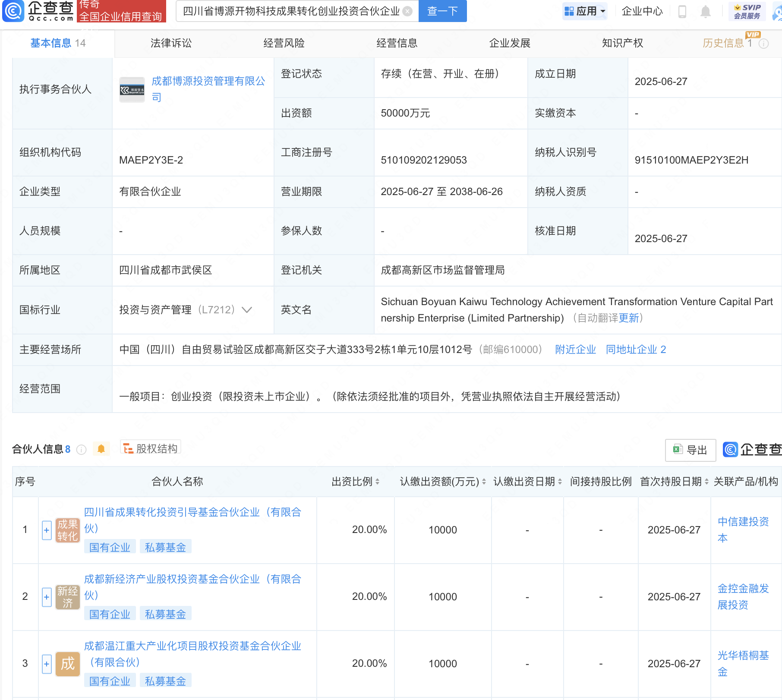Click 国有企业 tag in row 2
This screenshot has width=782, height=700.
[x=110, y=614]
